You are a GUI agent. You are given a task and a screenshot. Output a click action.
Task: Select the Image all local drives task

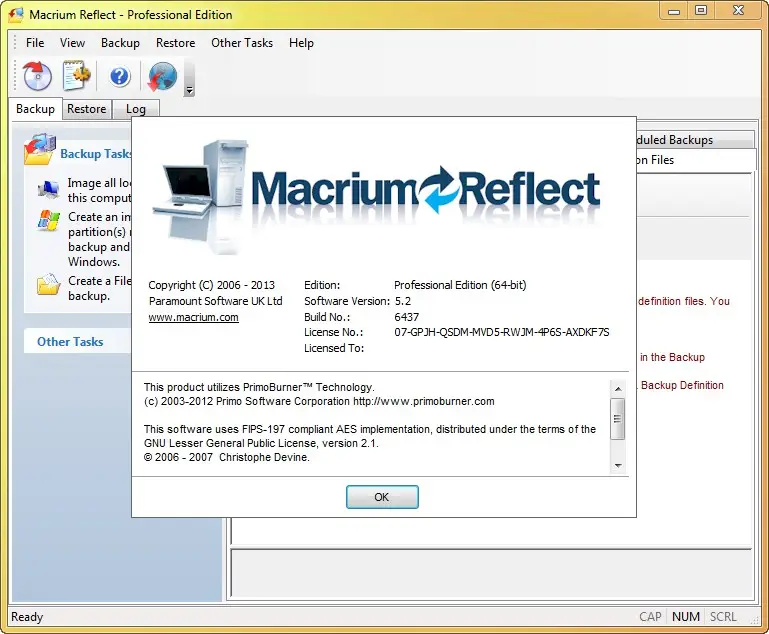[100, 190]
